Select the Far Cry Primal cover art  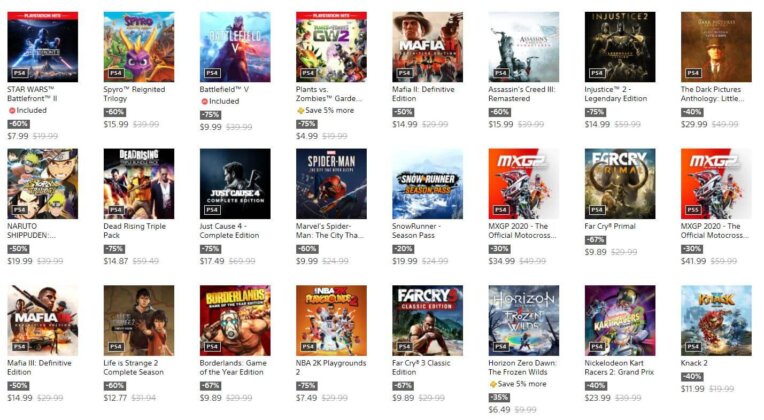620,184
